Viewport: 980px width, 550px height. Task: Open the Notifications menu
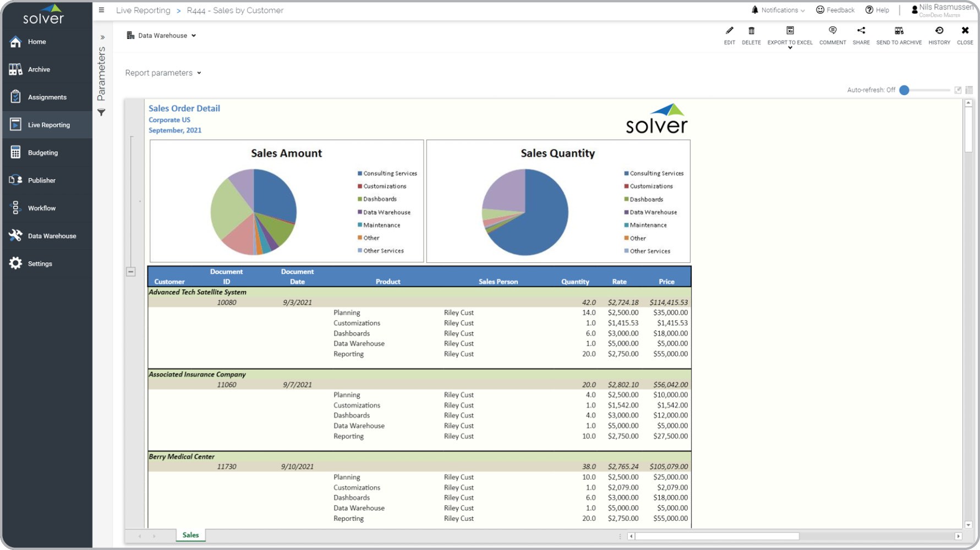[778, 10]
